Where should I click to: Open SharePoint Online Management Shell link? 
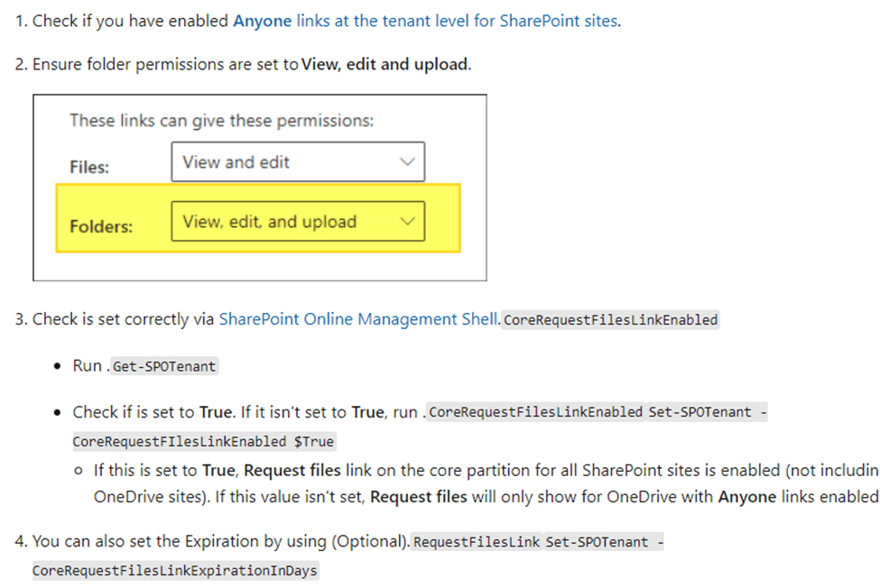(358, 319)
